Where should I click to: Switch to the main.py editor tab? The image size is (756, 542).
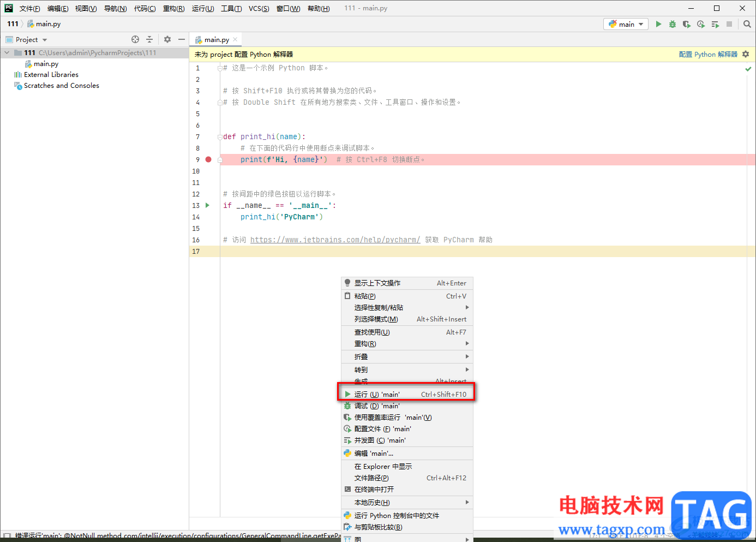[216, 39]
